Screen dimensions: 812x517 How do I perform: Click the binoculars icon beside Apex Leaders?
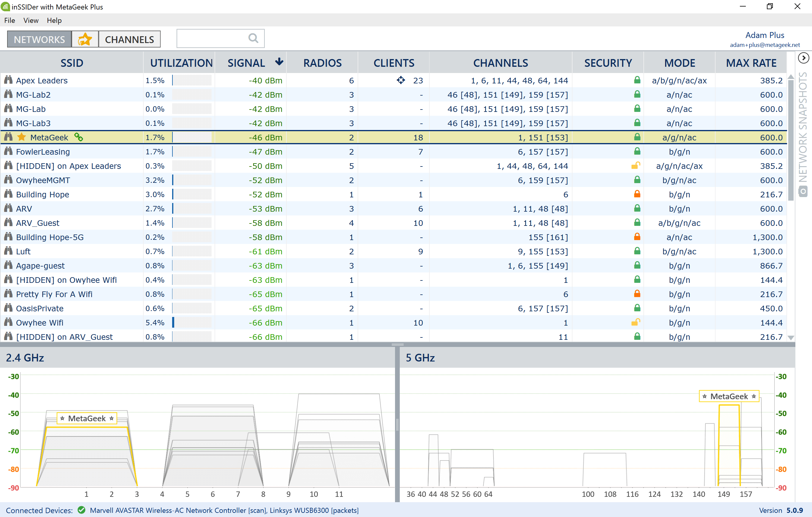pos(8,80)
